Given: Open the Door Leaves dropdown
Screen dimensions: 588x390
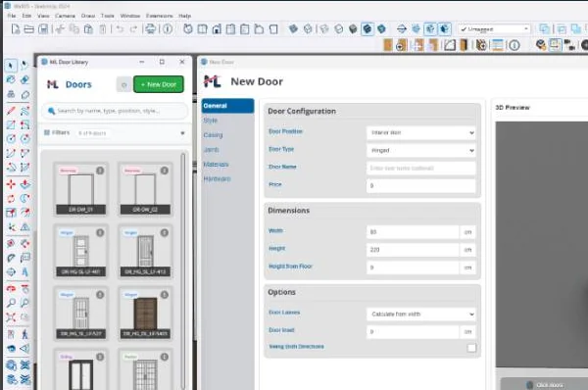Looking at the screenshot, I should [421, 314].
